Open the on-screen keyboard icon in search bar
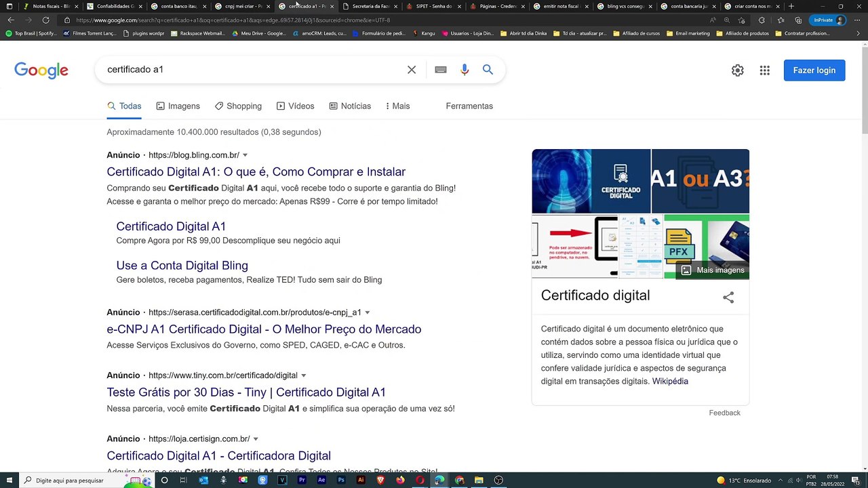 coord(441,70)
